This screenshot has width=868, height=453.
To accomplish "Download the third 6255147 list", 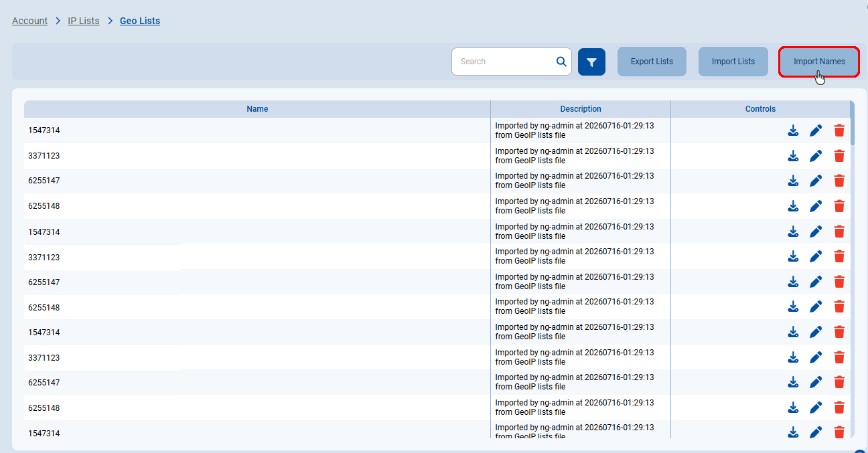I will 793,382.
